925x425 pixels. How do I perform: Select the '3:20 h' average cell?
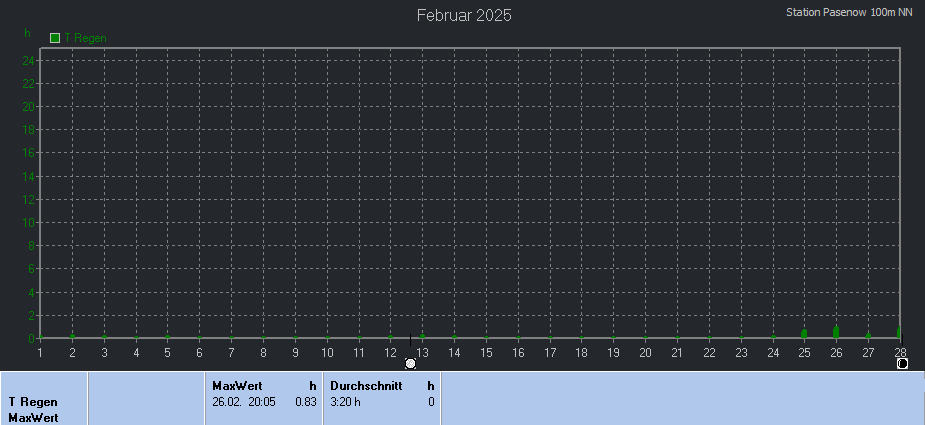click(x=345, y=402)
